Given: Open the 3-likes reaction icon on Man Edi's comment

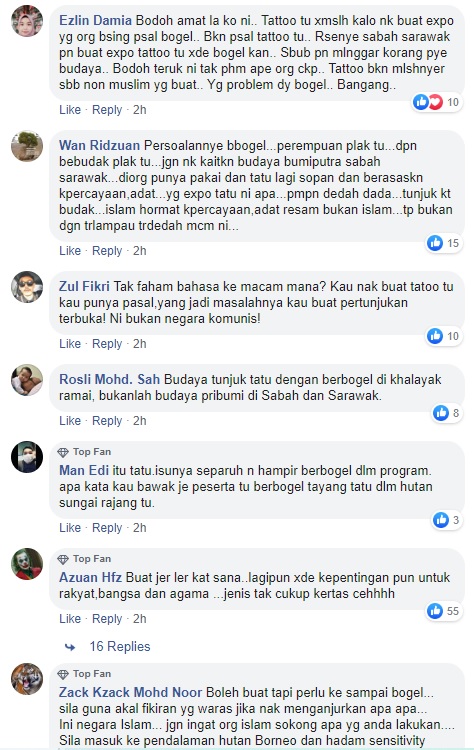Looking at the screenshot, I should point(441,519).
